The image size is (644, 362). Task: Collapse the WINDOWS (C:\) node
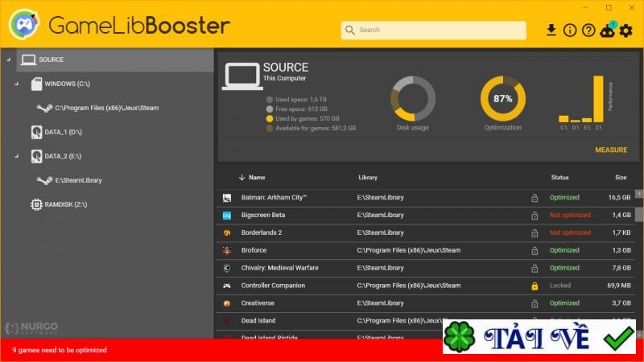coord(16,84)
